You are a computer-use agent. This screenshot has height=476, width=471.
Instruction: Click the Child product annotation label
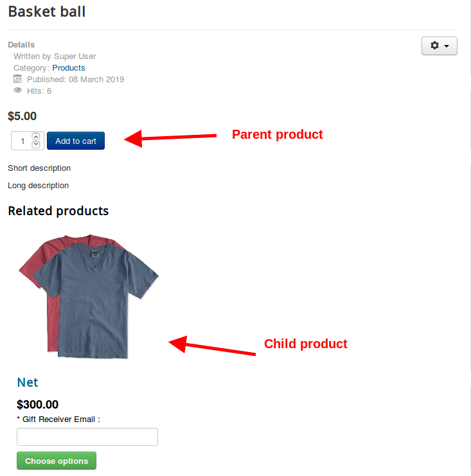point(305,344)
